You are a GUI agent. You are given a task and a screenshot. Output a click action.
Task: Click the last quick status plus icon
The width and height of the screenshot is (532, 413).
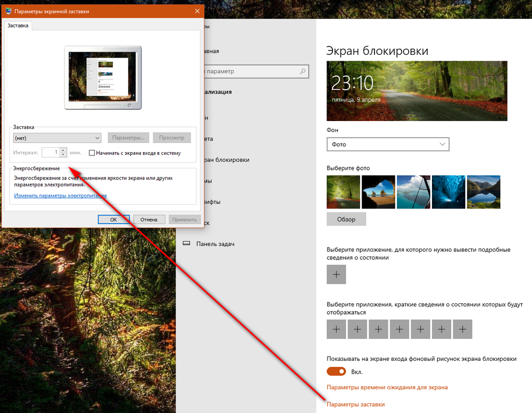[463, 329]
